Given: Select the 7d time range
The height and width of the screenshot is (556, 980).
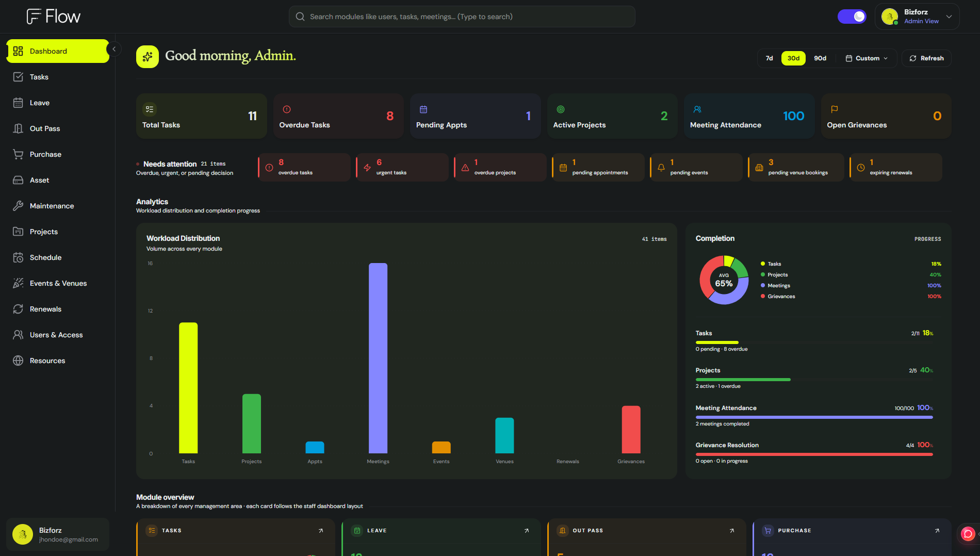Looking at the screenshot, I should pyautogui.click(x=769, y=58).
